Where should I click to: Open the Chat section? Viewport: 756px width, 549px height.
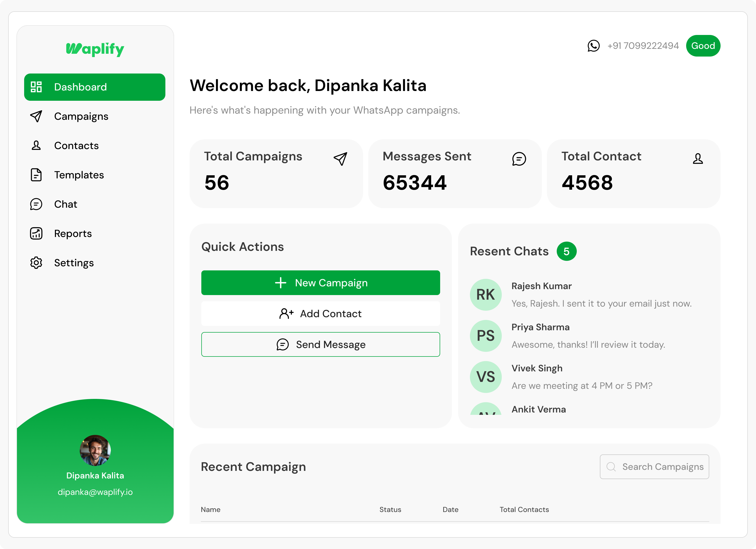pyautogui.click(x=65, y=204)
